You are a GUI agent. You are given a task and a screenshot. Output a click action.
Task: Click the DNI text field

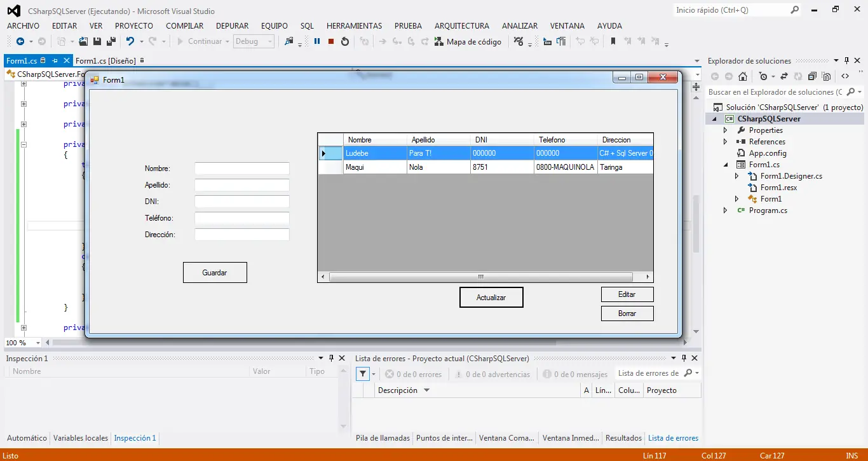[x=242, y=202]
